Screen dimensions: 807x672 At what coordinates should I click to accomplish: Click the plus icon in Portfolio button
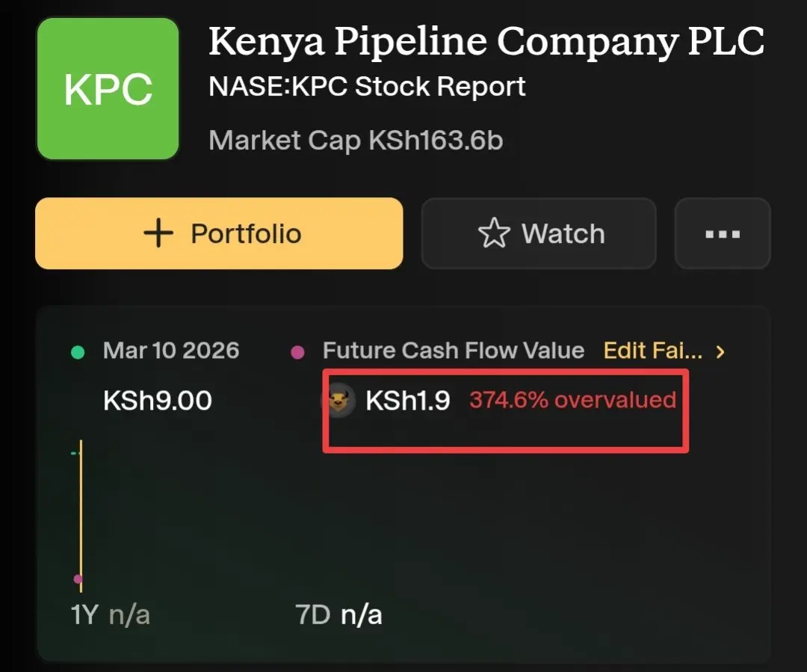(158, 233)
